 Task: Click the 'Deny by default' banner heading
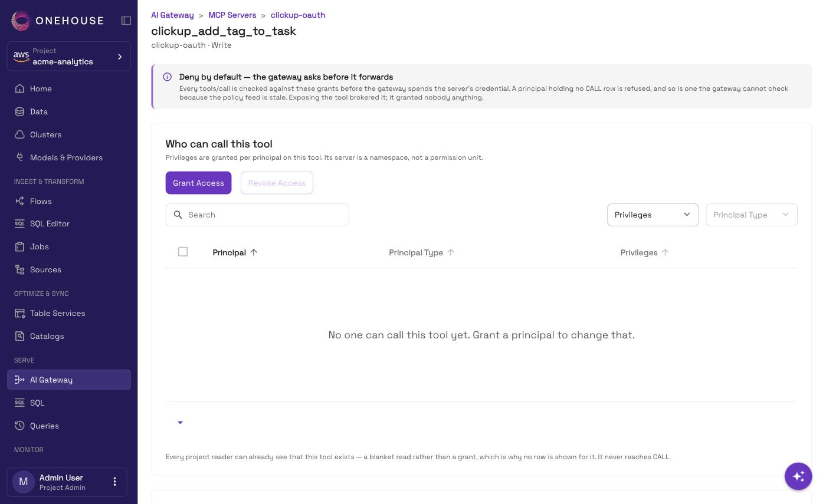[x=286, y=77]
